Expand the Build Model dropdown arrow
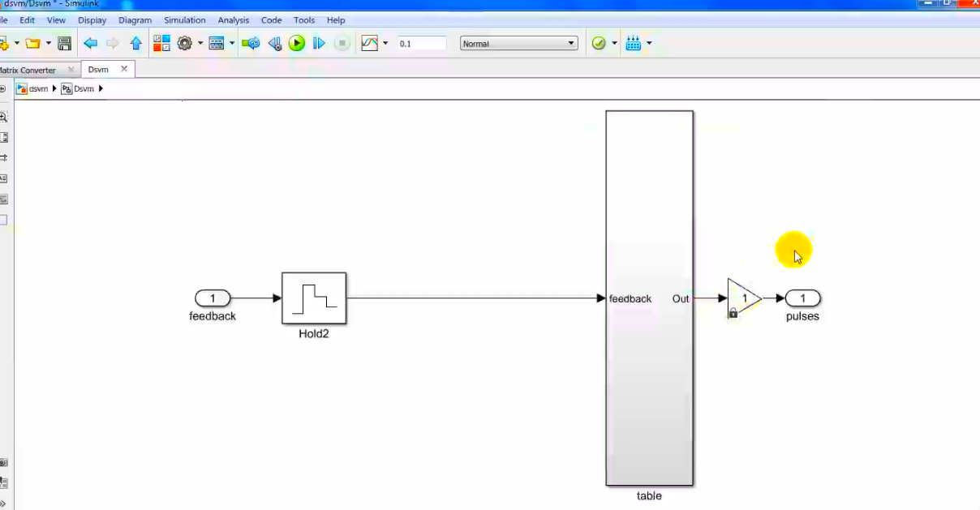980x510 pixels. [648, 44]
